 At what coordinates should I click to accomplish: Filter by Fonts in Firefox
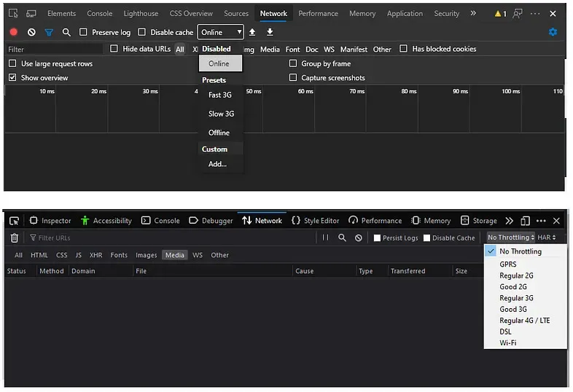click(119, 255)
